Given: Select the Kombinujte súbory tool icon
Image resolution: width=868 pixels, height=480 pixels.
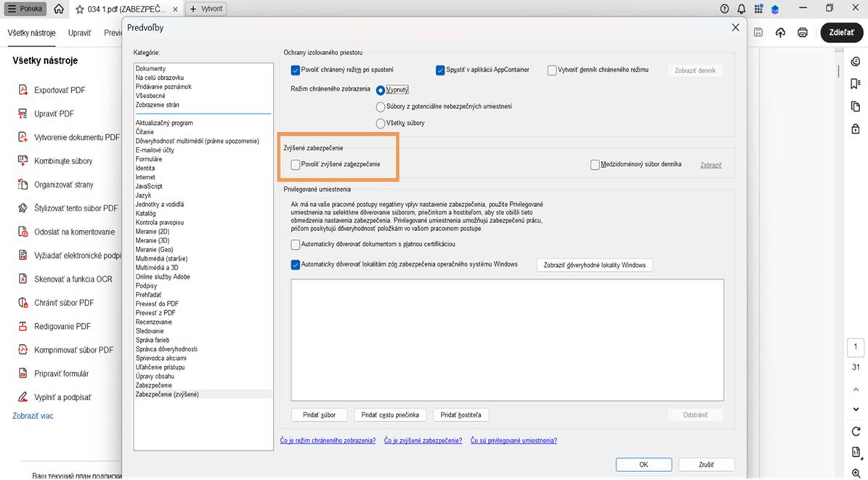Looking at the screenshot, I should coord(23,160).
